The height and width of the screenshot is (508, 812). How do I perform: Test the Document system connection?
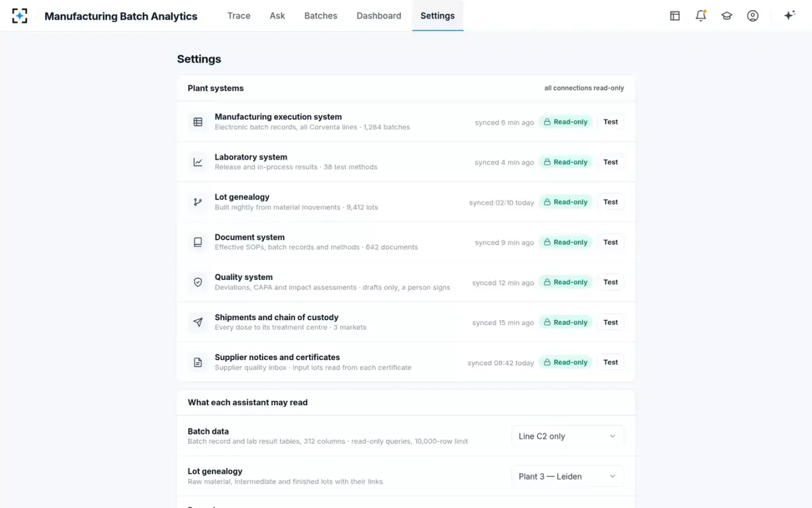[x=611, y=242]
